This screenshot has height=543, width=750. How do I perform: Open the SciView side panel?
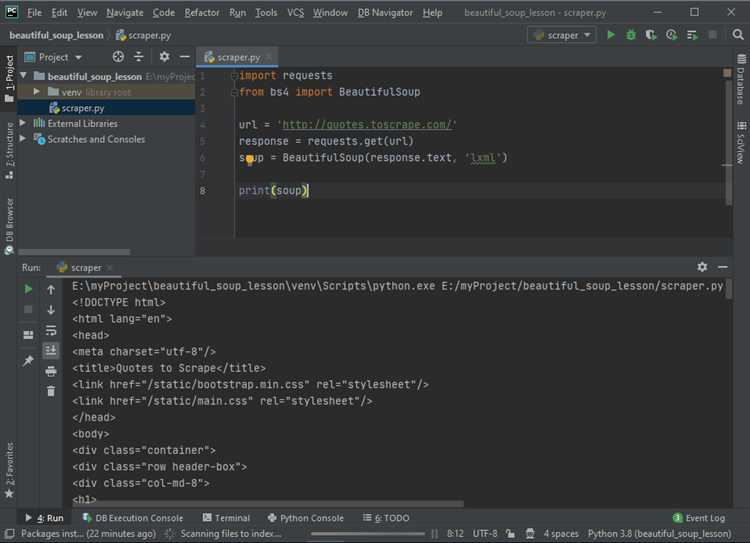(741, 143)
